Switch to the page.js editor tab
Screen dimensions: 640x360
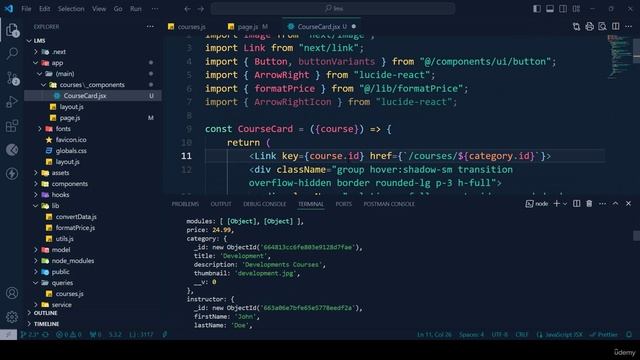pos(248,27)
